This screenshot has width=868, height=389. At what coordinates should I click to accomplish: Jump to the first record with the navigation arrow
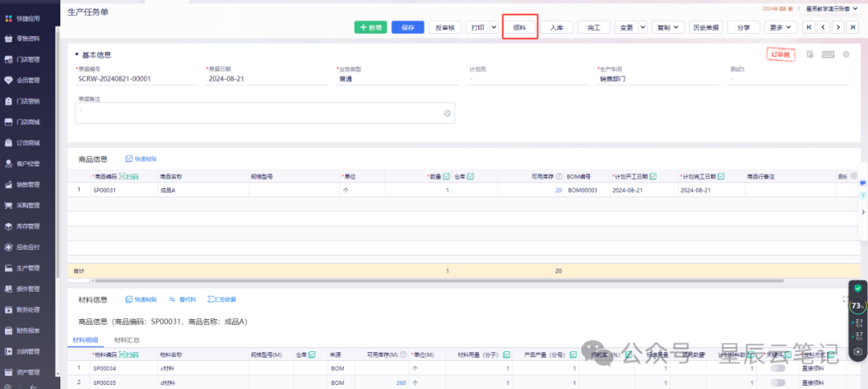click(x=809, y=27)
